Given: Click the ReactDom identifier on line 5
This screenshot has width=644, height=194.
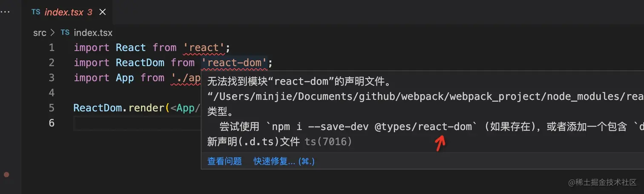Looking at the screenshot, I should (97, 108).
